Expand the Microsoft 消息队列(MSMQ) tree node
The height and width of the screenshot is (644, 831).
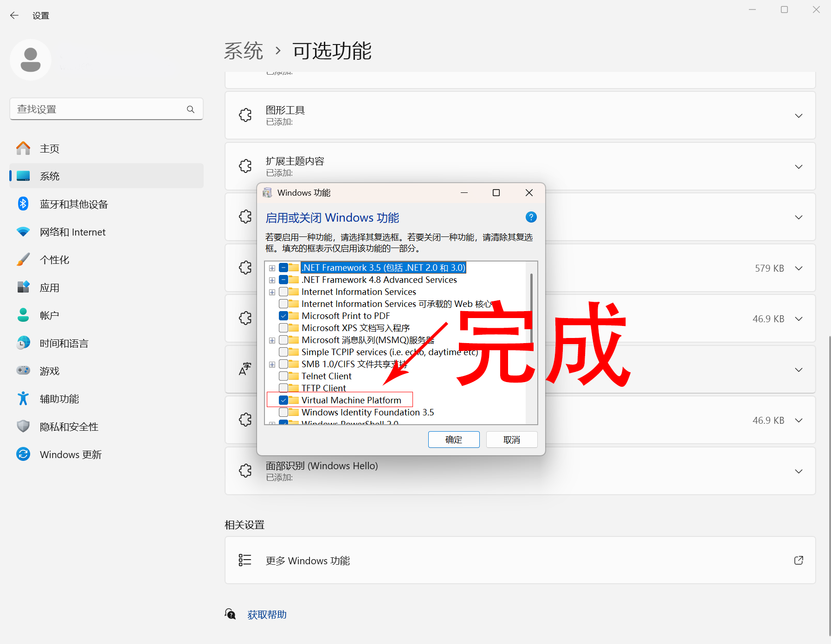(272, 340)
